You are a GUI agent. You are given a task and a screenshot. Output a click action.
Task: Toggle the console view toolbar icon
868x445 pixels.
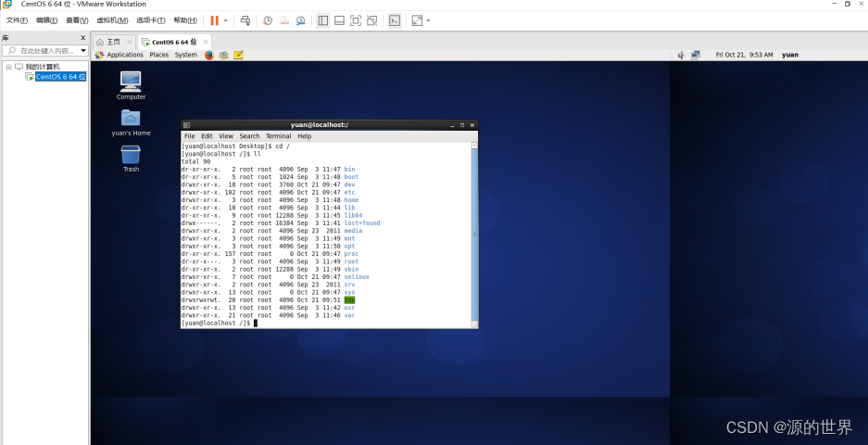click(394, 20)
